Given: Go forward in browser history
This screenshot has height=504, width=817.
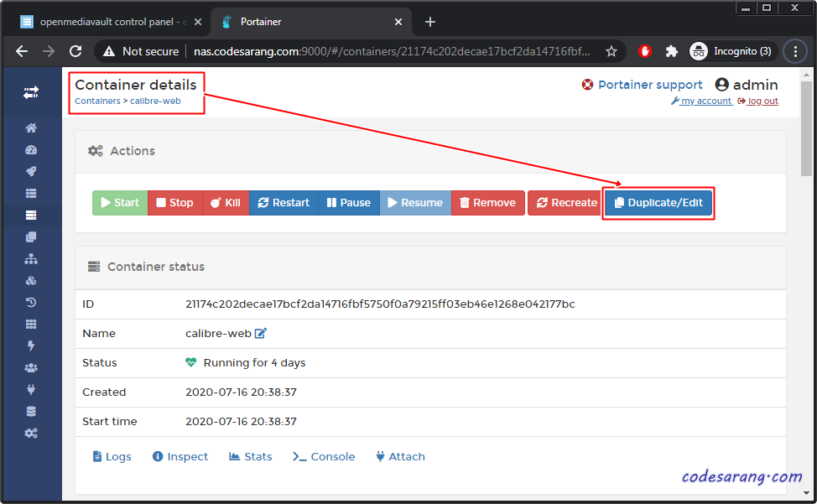Looking at the screenshot, I should pos(49,51).
